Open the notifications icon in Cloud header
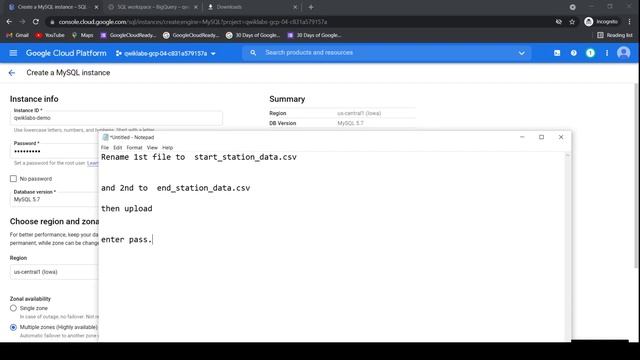Image resolution: width=640 pixels, height=360 pixels. pos(590,53)
